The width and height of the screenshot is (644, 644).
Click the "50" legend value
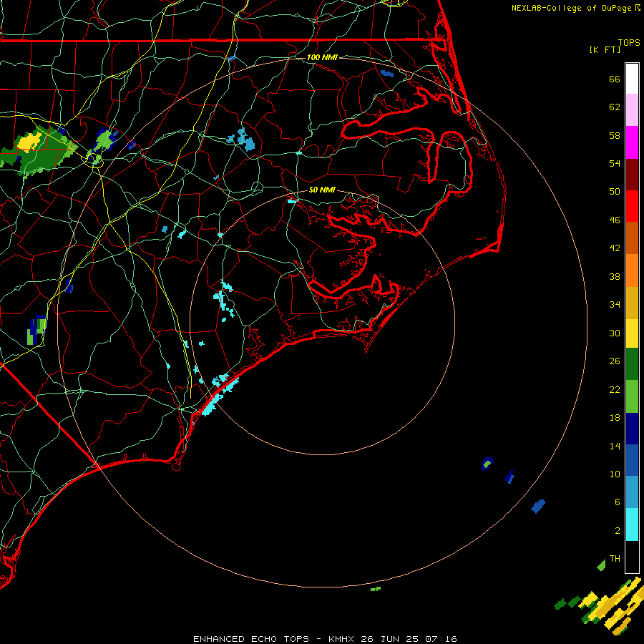pos(615,191)
